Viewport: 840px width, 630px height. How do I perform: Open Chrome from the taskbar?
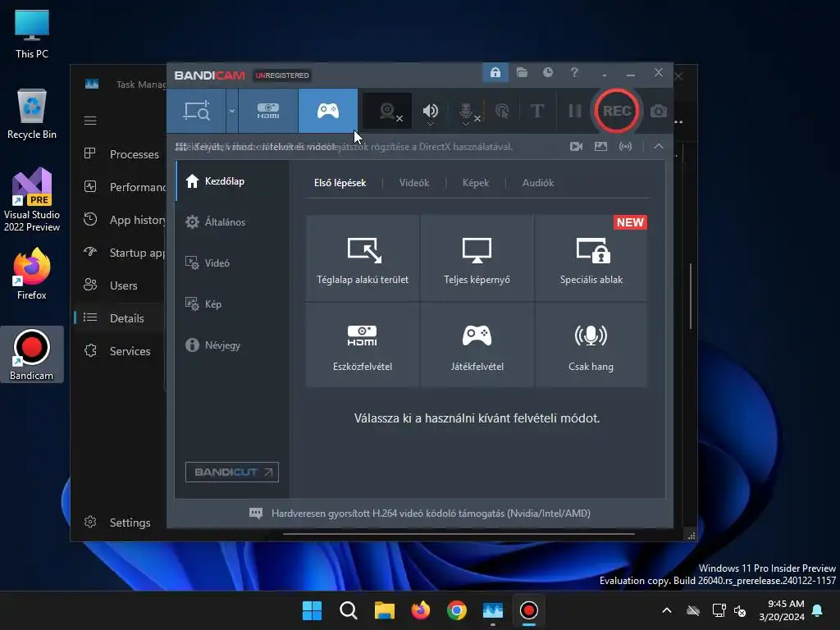pos(456,610)
